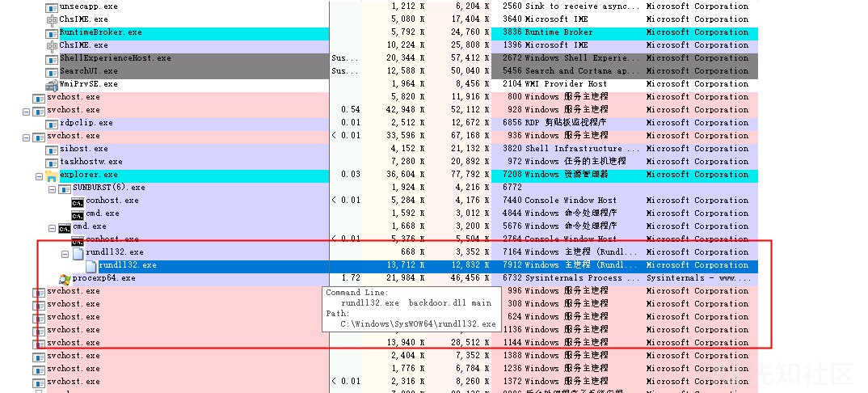Viewport: 868px width, 393px height.
Task: Select the explorer.exe process name
Action: point(89,175)
